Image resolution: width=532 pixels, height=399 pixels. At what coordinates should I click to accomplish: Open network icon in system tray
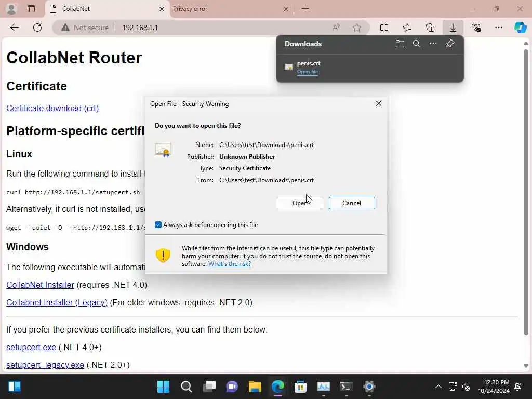453,387
